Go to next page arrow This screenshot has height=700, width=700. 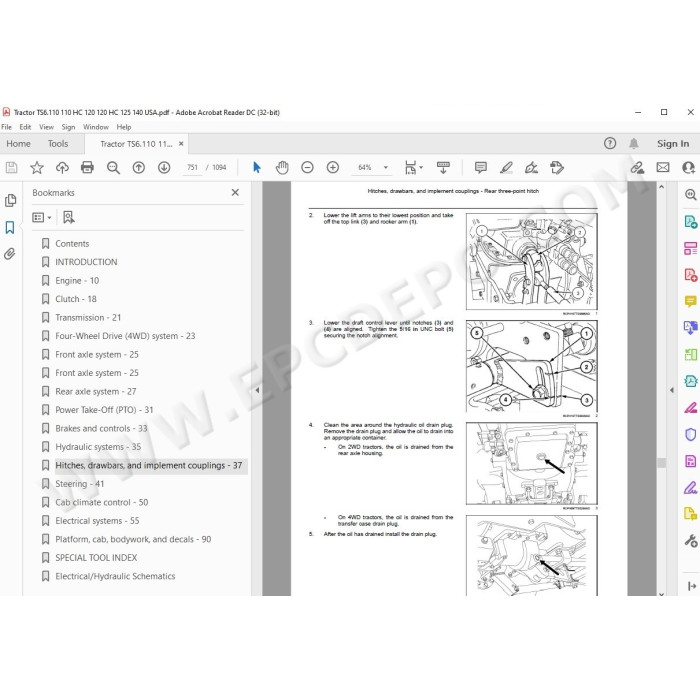[x=164, y=168]
